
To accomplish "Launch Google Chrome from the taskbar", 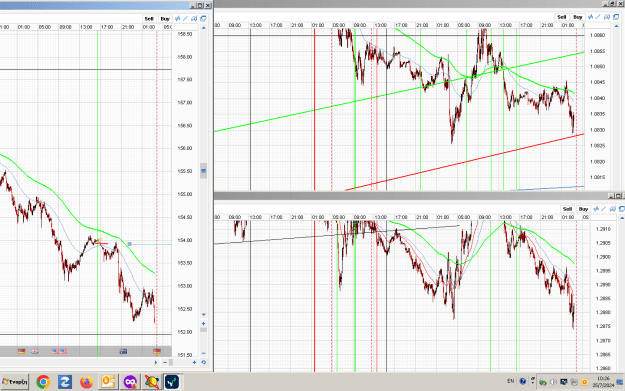I will [x=43, y=382].
